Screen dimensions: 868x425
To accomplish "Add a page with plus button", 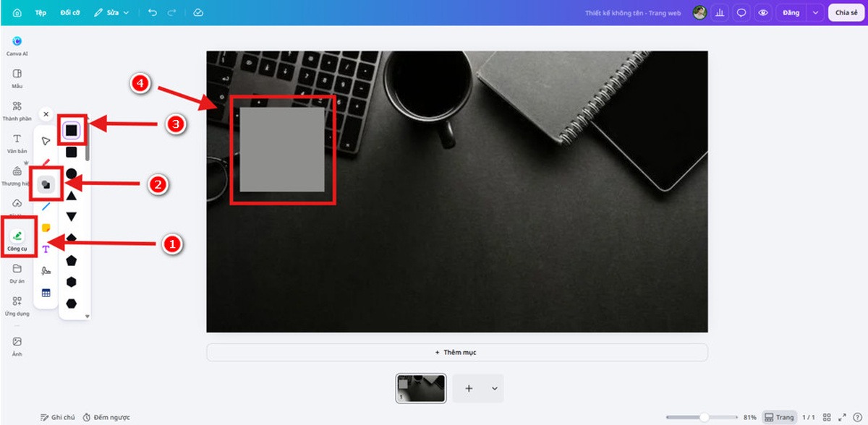I will tap(469, 388).
